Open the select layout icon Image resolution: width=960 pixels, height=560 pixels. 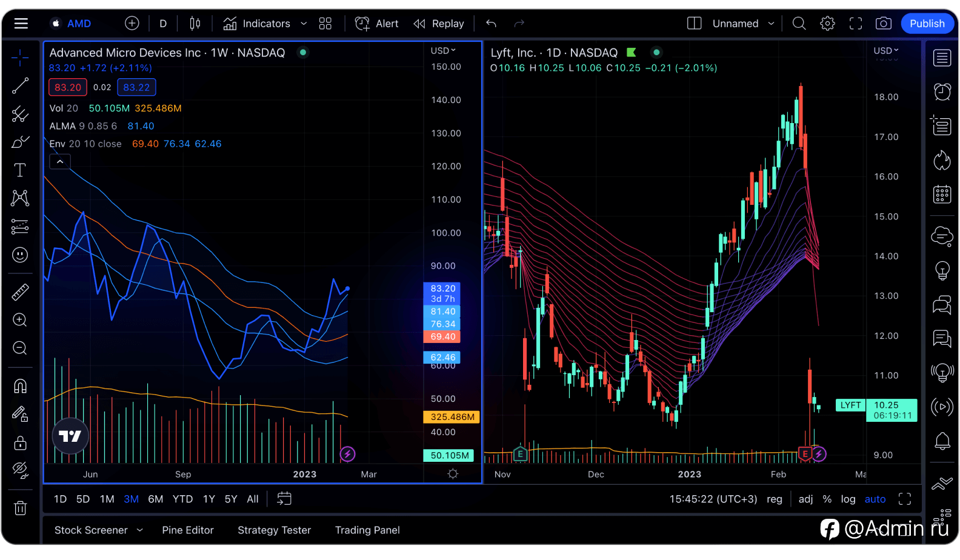pos(695,24)
